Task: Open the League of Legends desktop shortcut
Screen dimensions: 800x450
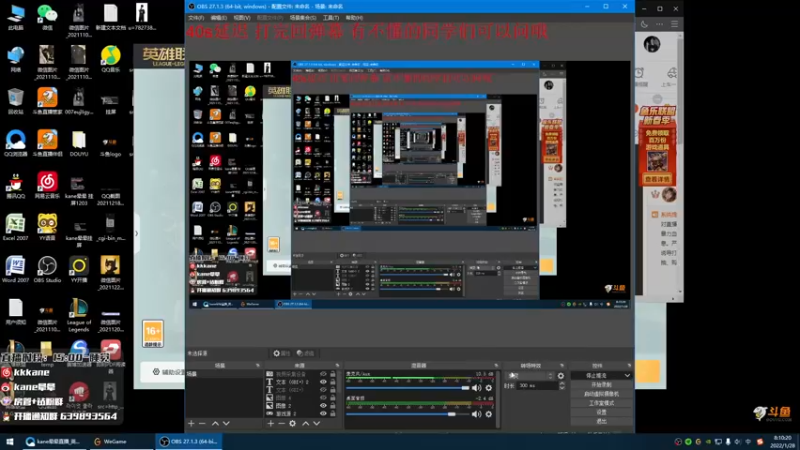Action: tap(79, 315)
